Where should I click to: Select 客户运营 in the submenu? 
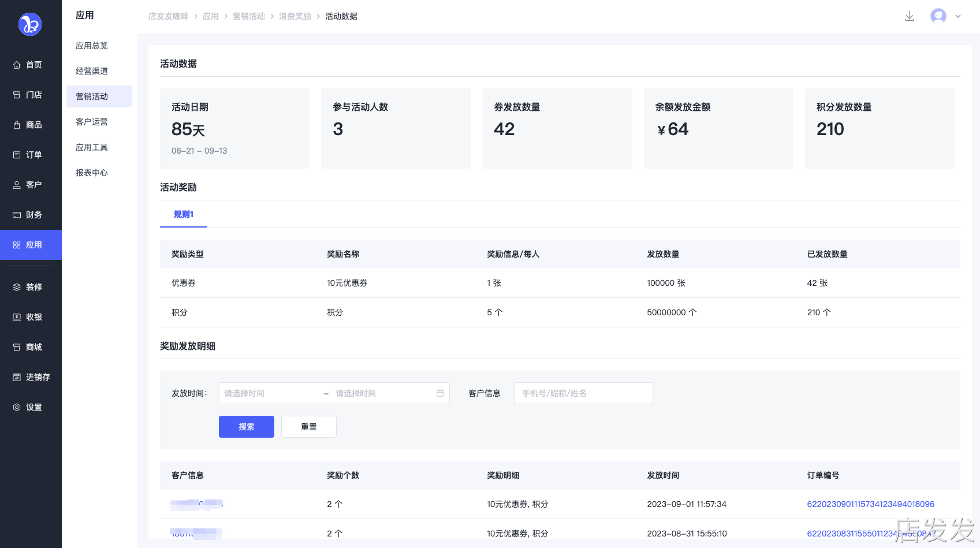click(x=99, y=122)
